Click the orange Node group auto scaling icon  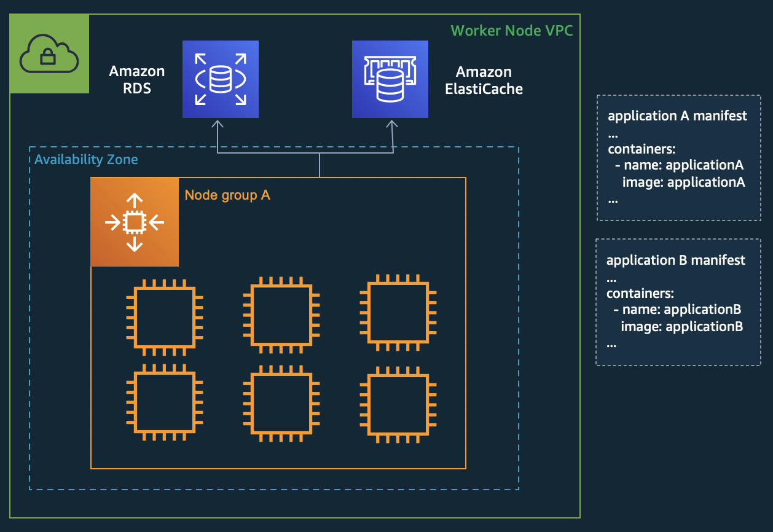135,222
